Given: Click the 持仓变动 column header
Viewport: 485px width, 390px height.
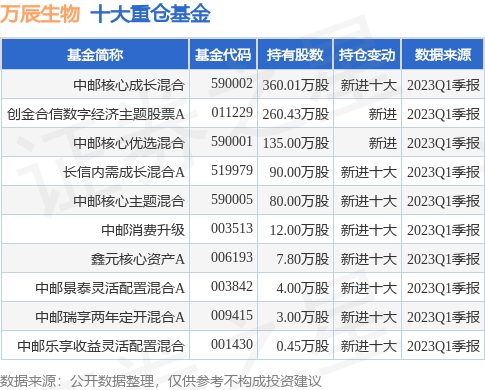Looking at the screenshot, I should (367, 55).
